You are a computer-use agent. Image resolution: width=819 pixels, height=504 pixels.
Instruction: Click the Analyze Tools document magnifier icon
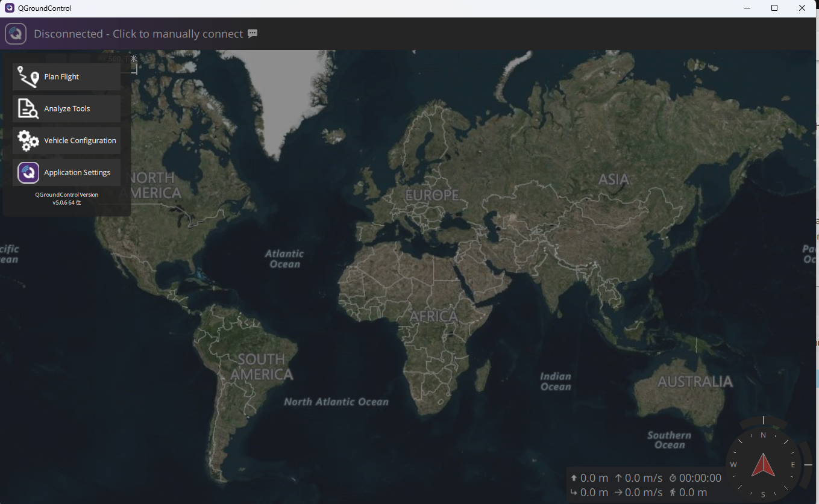(x=28, y=109)
